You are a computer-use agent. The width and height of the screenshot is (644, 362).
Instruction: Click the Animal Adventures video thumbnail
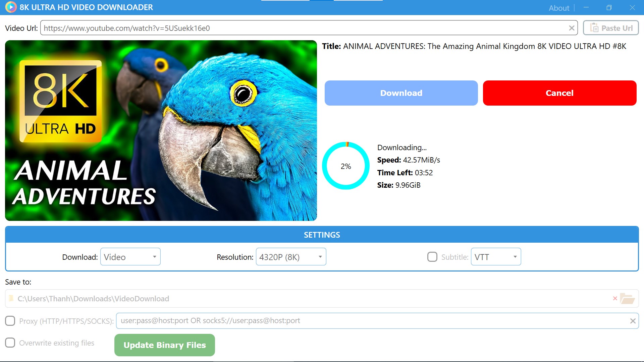(x=161, y=130)
